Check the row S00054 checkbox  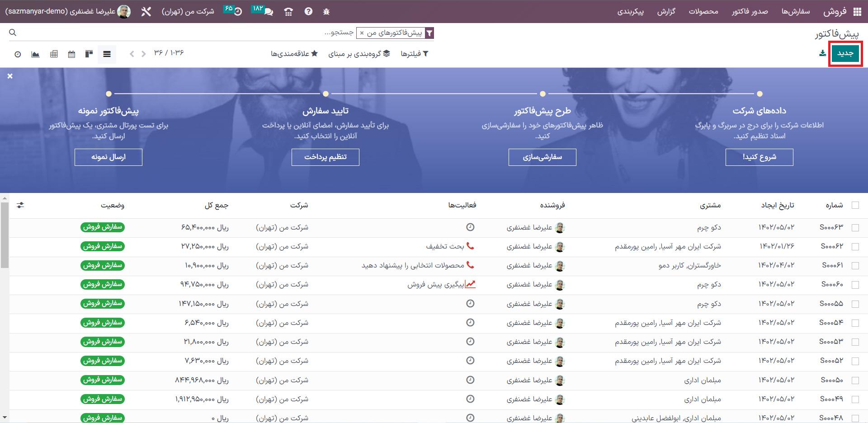[x=855, y=323]
